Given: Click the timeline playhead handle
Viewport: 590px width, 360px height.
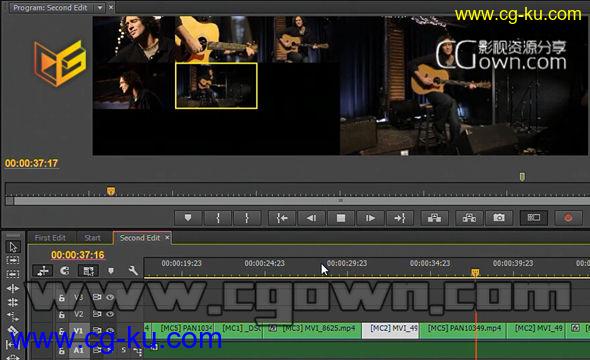Looking at the screenshot, I should click(x=475, y=272).
